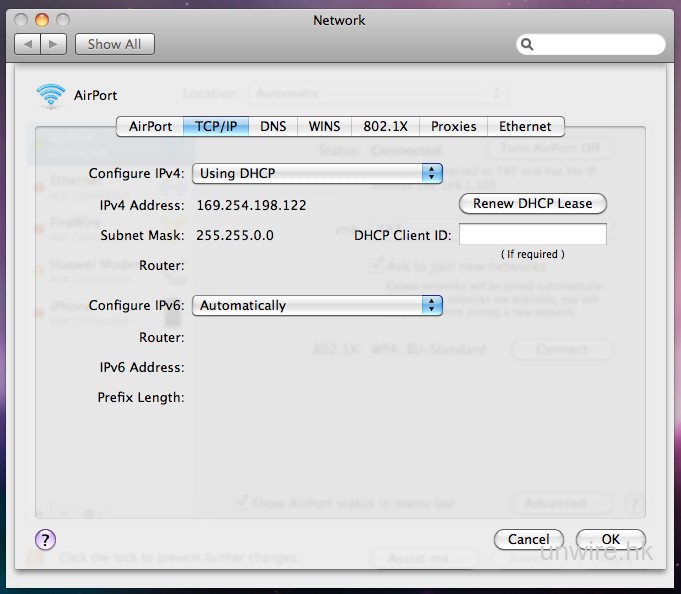
Task: Click the forward arrow in the toolbar
Action: click(54, 44)
